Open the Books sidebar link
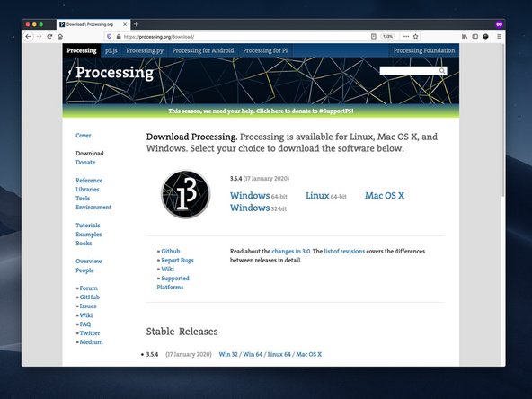The height and width of the screenshot is (399, 532). (x=84, y=243)
